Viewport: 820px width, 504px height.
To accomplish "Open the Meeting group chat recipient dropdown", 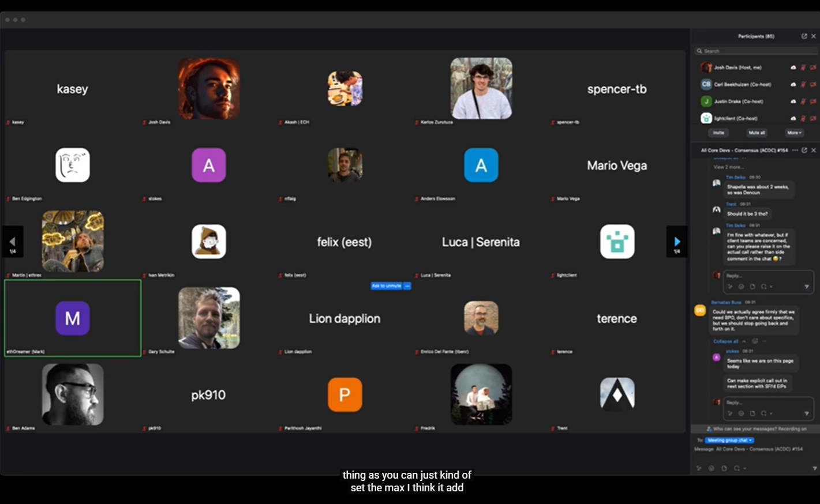I will pyautogui.click(x=729, y=440).
